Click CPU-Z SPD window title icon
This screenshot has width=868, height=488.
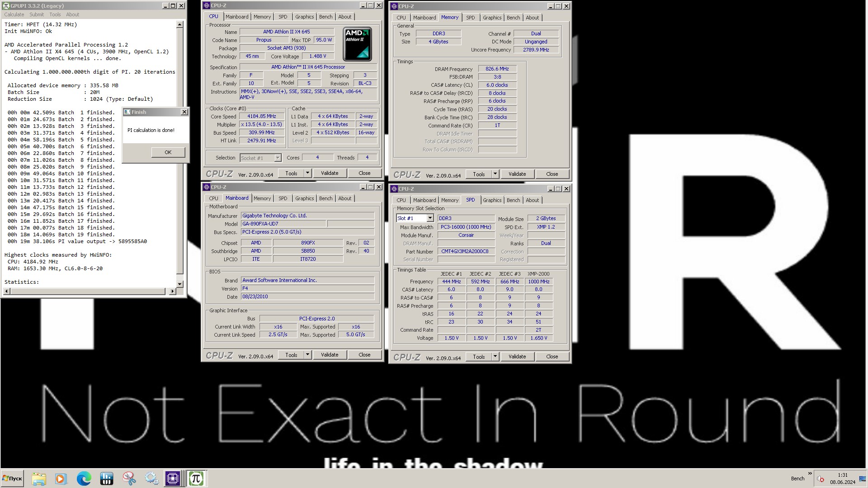click(394, 189)
